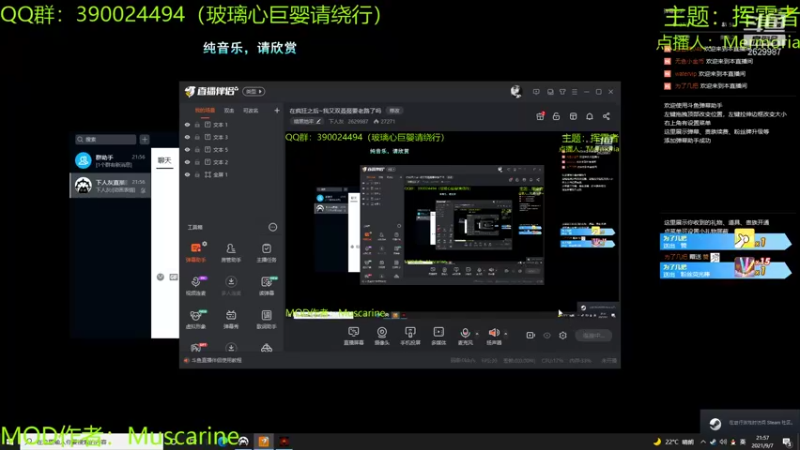Open the 视频连麦 video co-stream tool
Viewport: 800px width, 450px height.
[195, 286]
